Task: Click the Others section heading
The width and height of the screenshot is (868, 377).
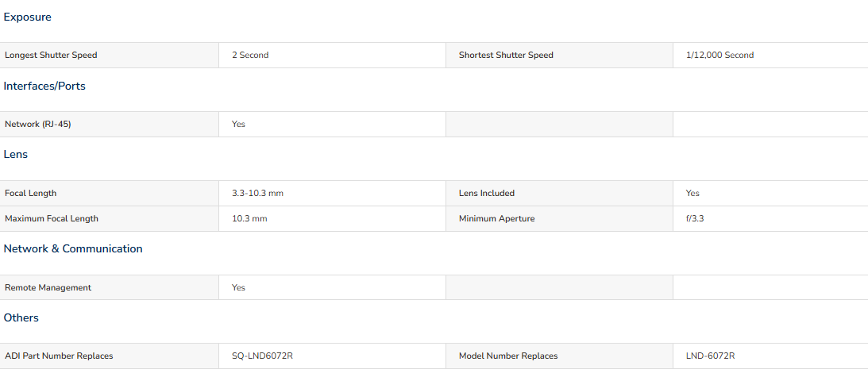Action: click(21, 317)
